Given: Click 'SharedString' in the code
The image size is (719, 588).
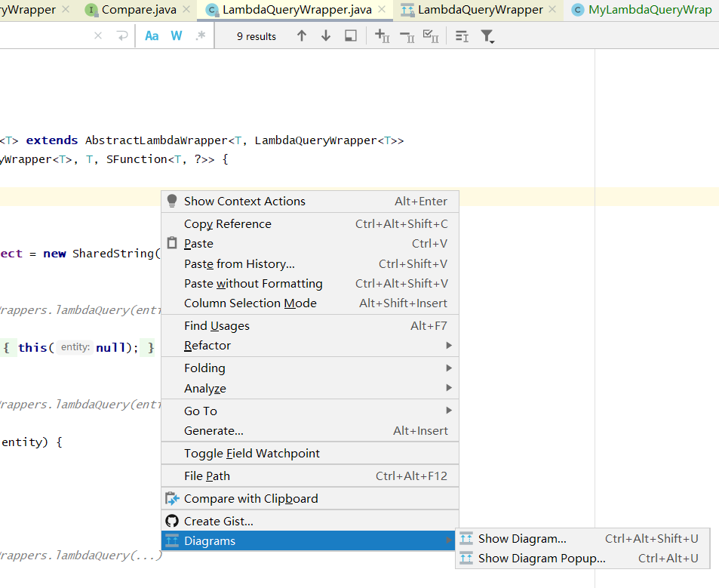Looking at the screenshot, I should (x=114, y=254).
